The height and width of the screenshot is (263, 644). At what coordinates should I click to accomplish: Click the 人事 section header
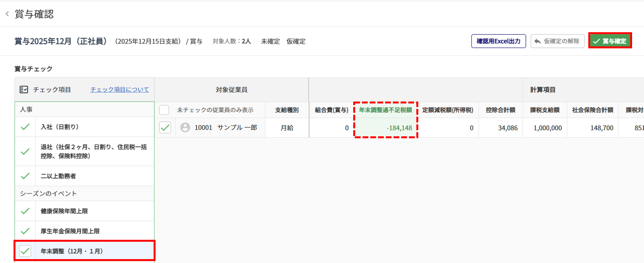85,110
